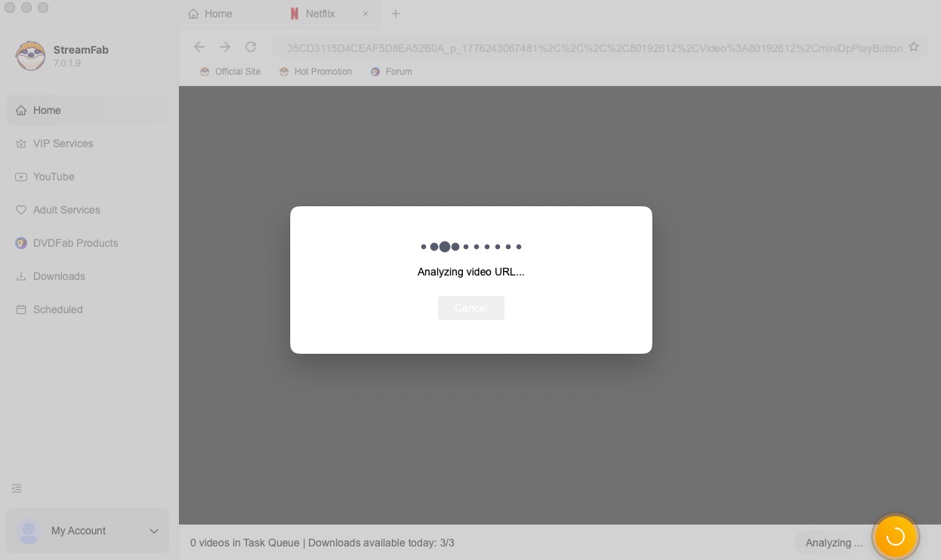The height and width of the screenshot is (560, 941).
Task: Open the Hot Promotion bookmark
Action: click(x=316, y=72)
